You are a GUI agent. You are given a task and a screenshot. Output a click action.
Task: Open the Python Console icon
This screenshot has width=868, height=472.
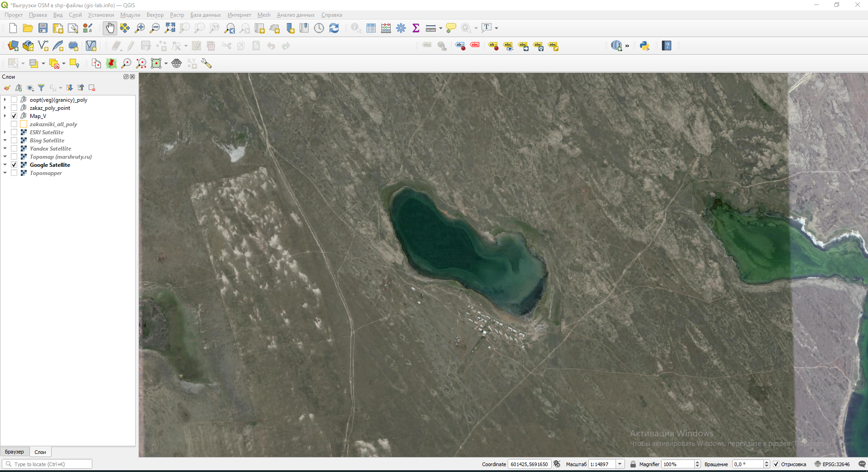coord(644,46)
